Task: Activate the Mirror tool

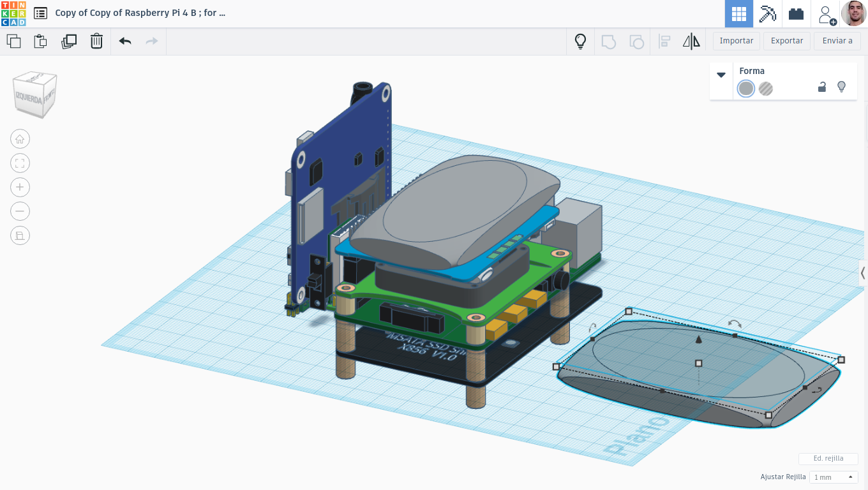Action: coord(691,41)
